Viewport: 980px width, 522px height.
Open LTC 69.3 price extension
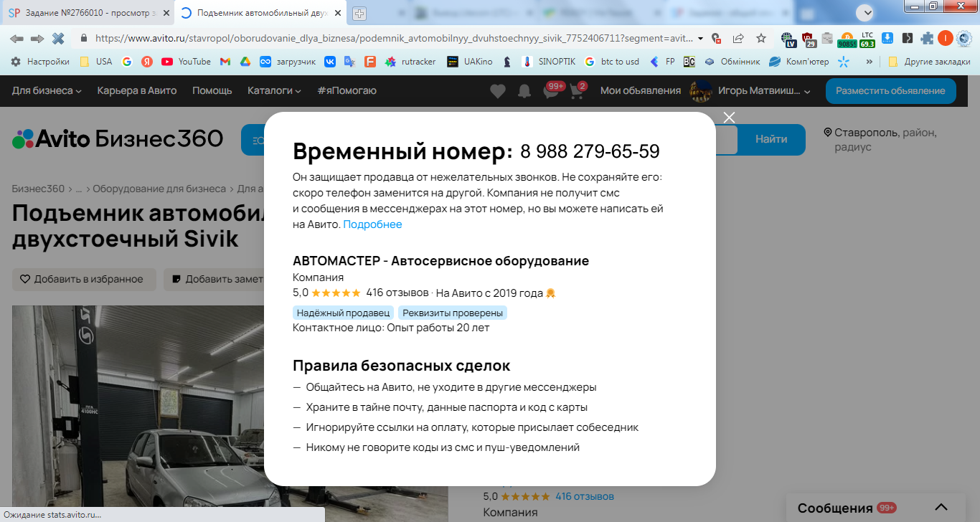coord(867,39)
